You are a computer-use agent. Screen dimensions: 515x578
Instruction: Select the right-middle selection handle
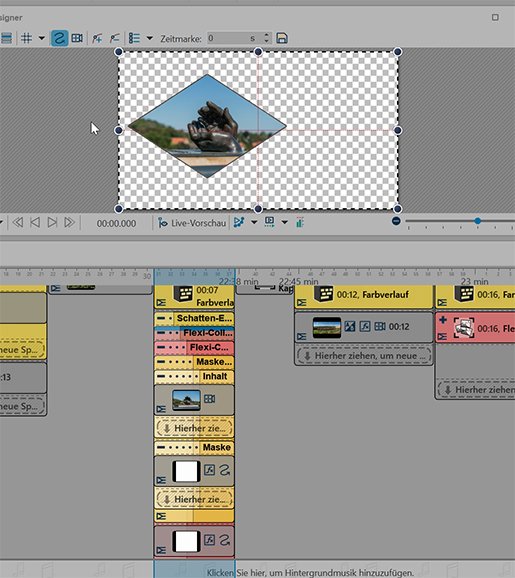pyautogui.click(x=397, y=130)
